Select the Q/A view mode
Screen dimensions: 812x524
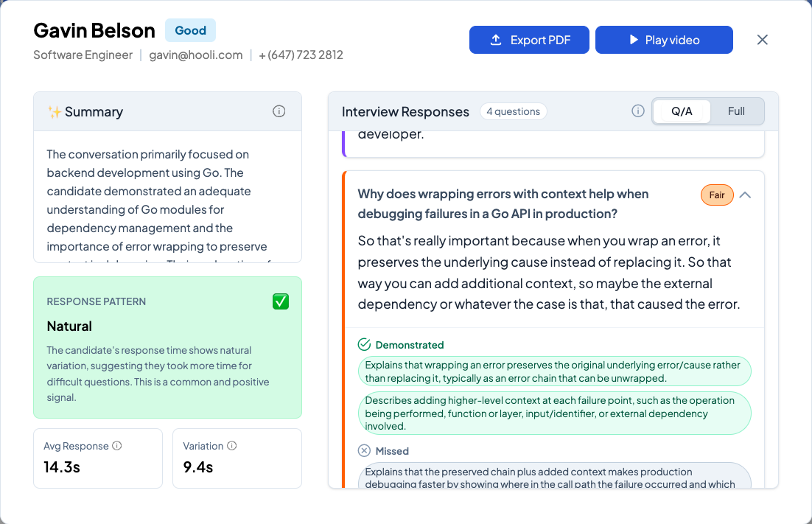[681, 111]
